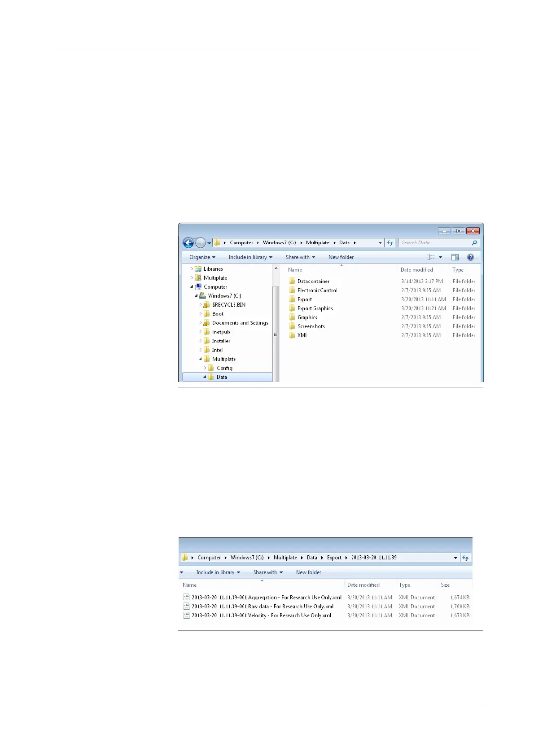Click the Raw data file's XML icon
This screenshot has width=534, height=756.
pyautogui.click(x=186, y=607)
